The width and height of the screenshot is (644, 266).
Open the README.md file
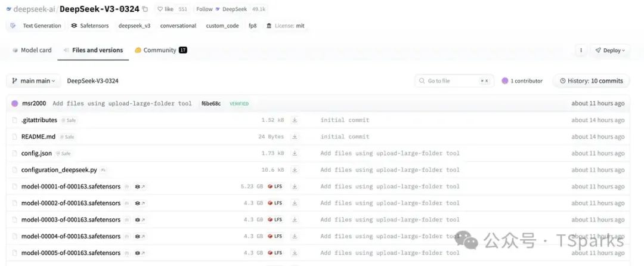click(x=38, y=137)
